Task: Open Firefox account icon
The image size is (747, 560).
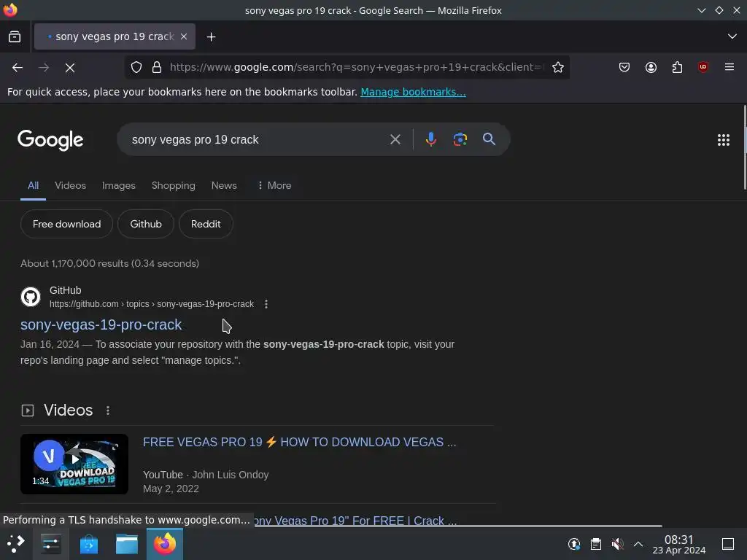Action: 651,68
